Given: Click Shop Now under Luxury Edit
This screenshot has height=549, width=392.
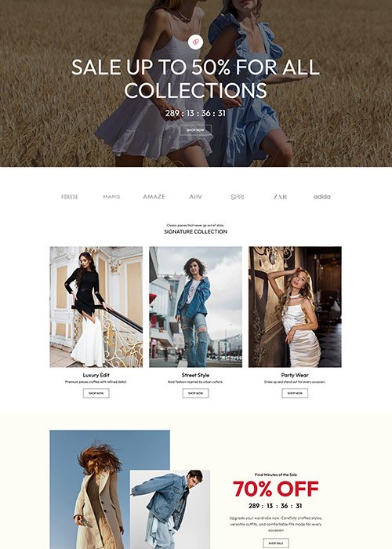Looking at the screenshot, I should 96,393.
